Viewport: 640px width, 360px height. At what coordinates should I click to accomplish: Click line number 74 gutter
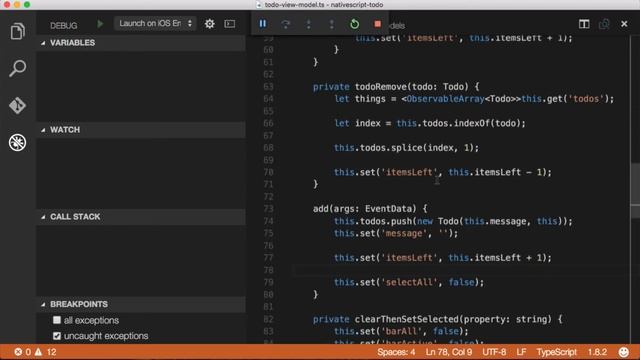pos(268,221)
